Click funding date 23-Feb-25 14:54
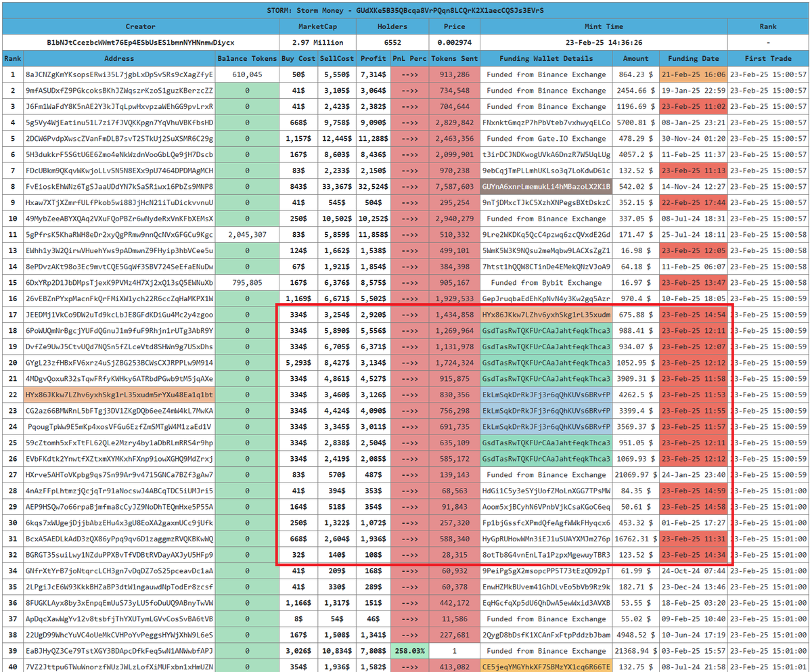This screenshot has width=812, height=672. point(693,315)
